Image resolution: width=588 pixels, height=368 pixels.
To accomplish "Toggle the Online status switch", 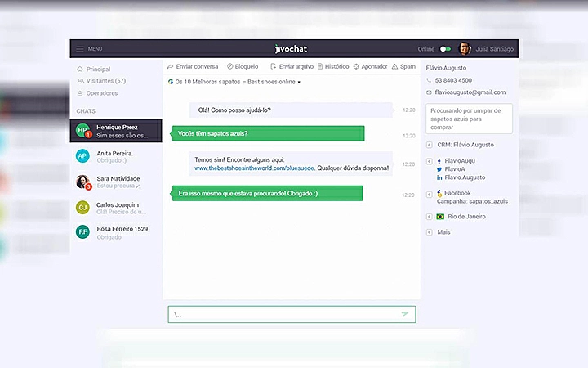I will 445,49.
